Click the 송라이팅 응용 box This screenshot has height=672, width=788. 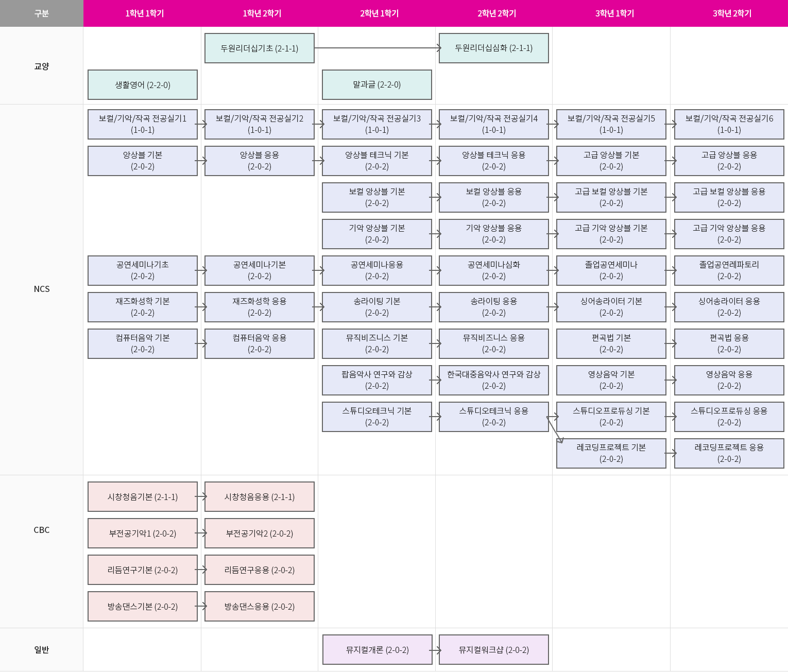494,307
